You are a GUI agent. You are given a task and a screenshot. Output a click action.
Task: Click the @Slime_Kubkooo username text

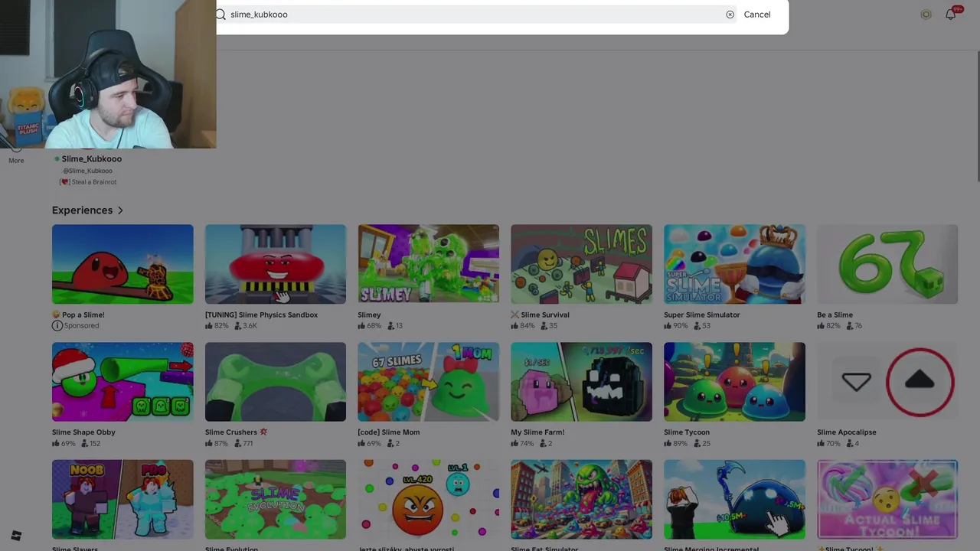coord(87,171)
